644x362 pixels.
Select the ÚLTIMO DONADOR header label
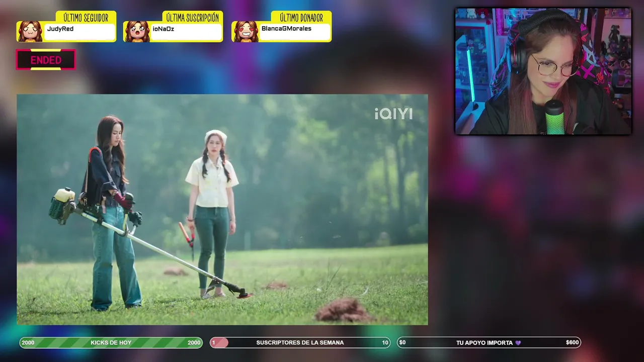point(301,18)
